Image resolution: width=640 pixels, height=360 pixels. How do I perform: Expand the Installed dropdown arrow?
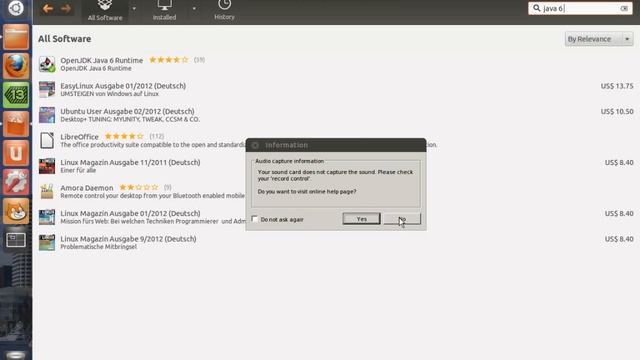[x=194, y=8]
